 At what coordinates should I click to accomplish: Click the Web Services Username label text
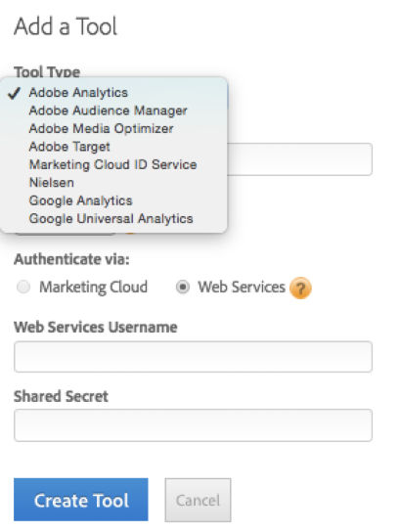coord(96,328)
